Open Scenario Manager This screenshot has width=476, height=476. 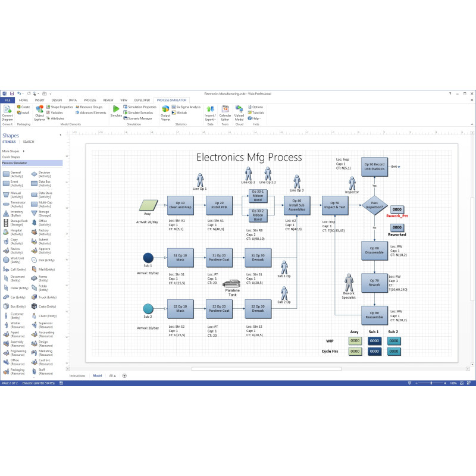point(139,118)
